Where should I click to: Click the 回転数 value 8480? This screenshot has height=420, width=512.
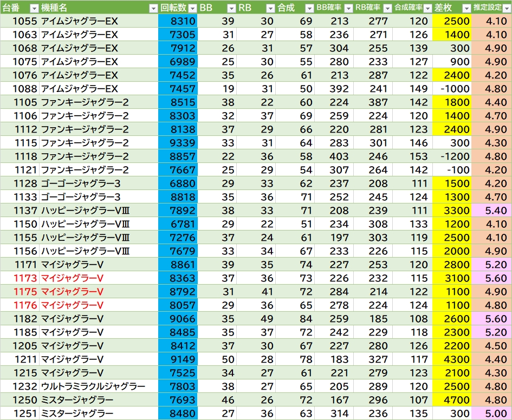point(183,413)
